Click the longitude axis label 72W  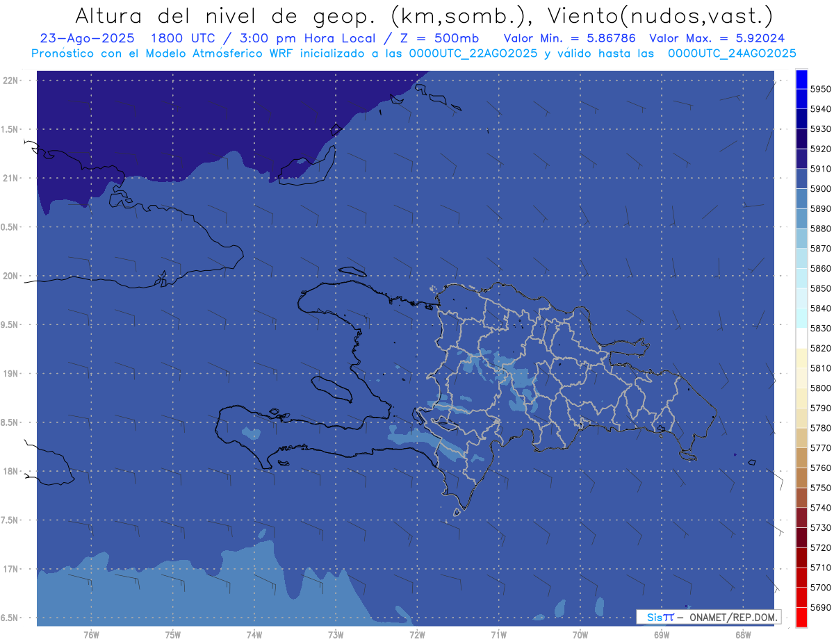coord(417,634)
